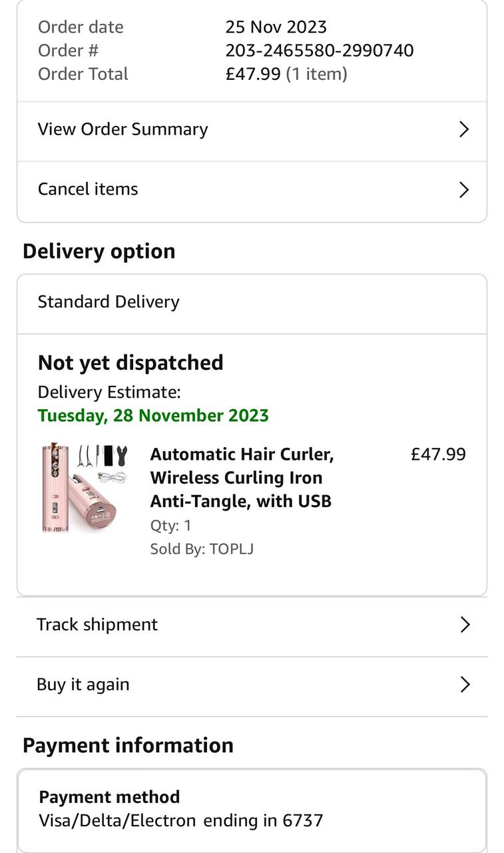
Task: Tap the Standard Delivery option box
Action: click(x=252, y=302)
